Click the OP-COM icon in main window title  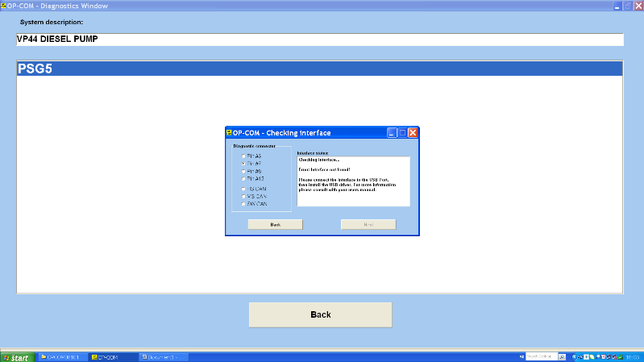click(x=4, y=5)
